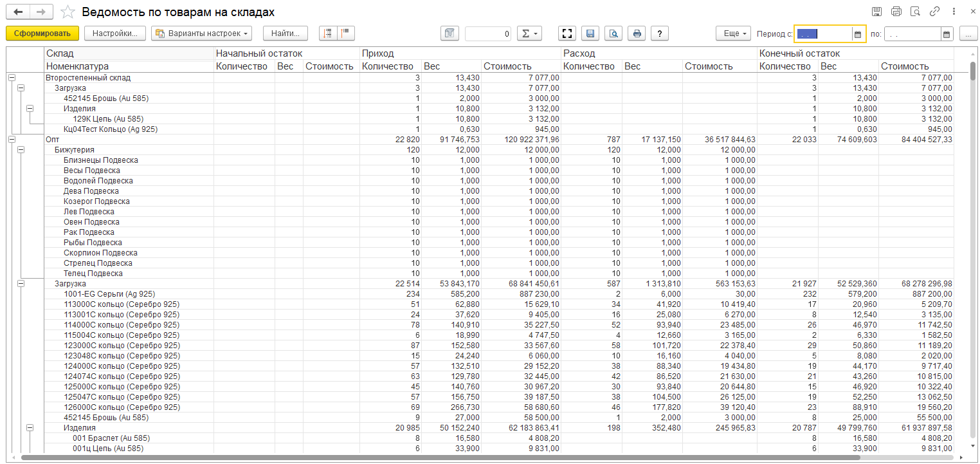Select the '129К Цепь (Au 585)' row

tap(499, 119)
